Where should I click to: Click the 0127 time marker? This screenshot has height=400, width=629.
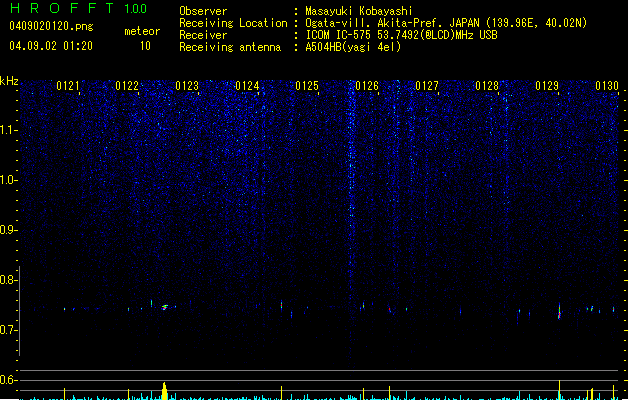click(x=427, y=86)
